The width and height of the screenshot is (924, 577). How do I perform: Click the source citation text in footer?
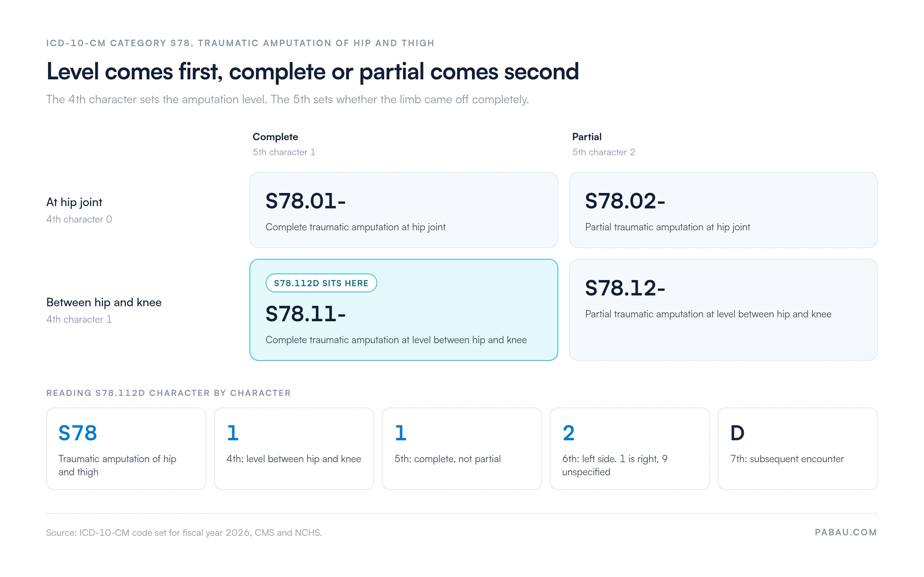tap(184, 533)
